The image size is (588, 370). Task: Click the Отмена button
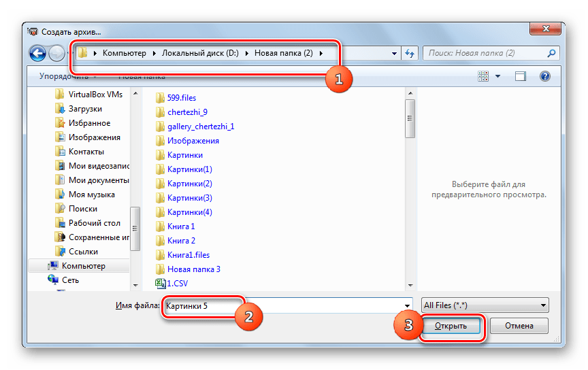pyautogui.click(x=519, y=326)
